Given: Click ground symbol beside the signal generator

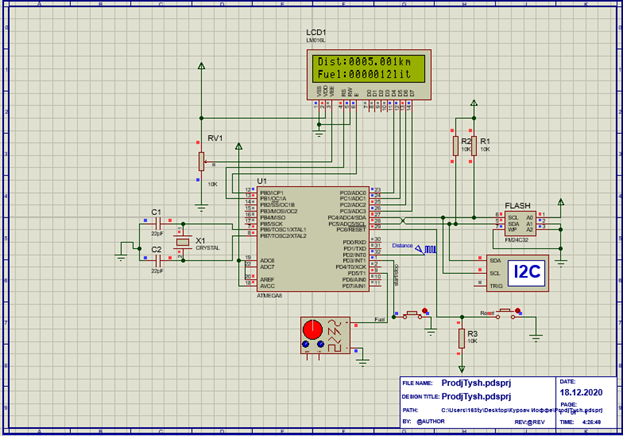Looking at the screenshot, I should [x=363, y=362].
